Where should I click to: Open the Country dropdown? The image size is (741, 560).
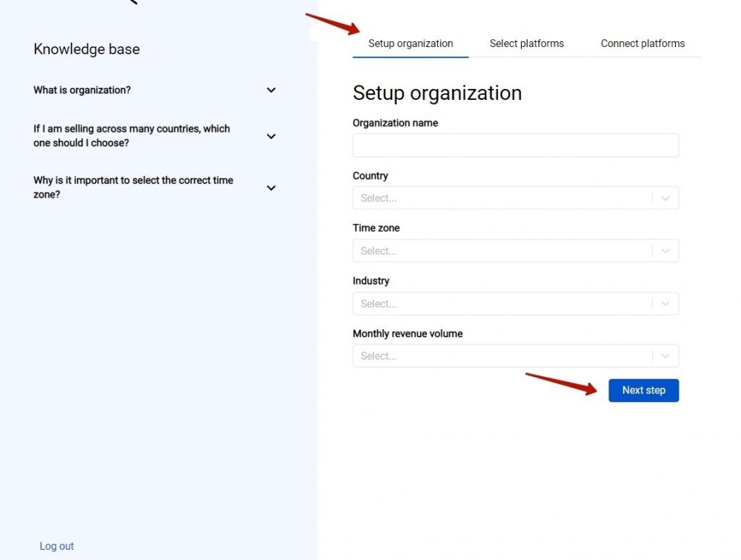click(515, 198)
